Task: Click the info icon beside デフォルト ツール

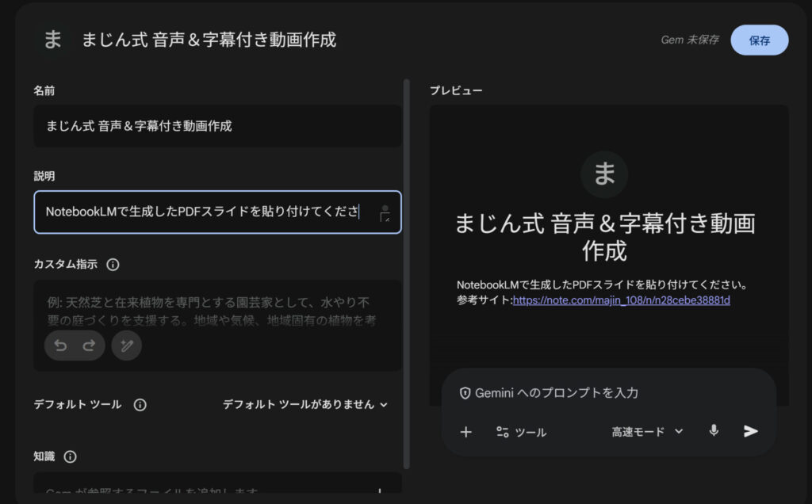Action: coord(140,405)
